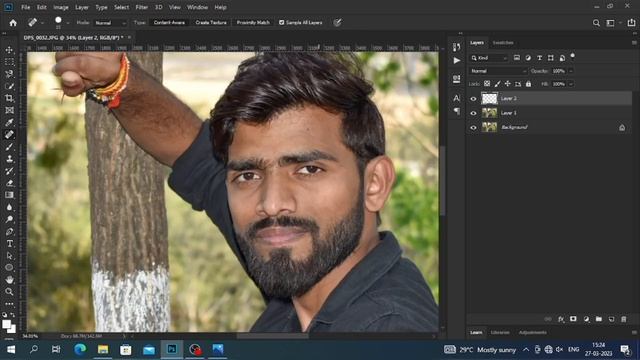Viewport: 640px width, 360px height.
Task: Open Opacity slider dropdown arrow
Action: pos(571,71)
